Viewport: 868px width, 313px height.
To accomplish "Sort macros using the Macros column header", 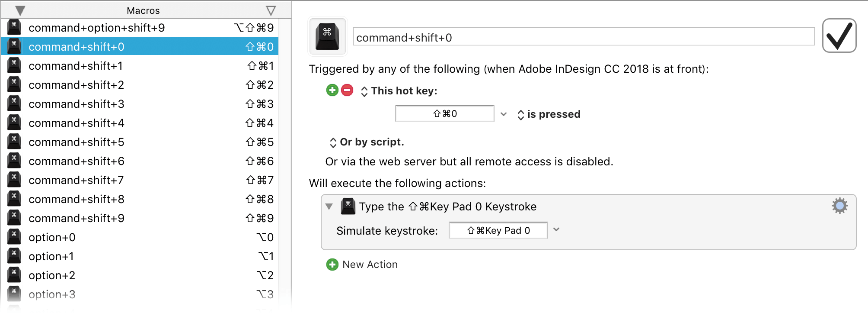I will point(143,10).
